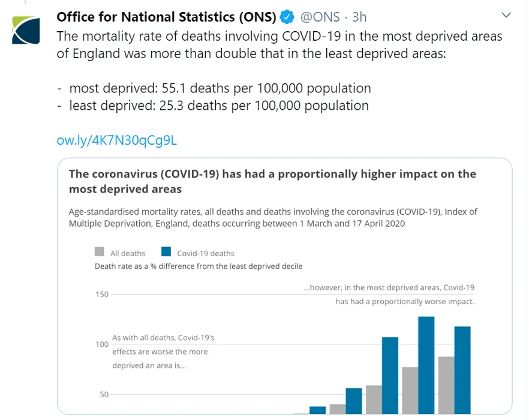Click the 100 y-axis label
Viewport: 529px width, 420px height.
[102, 344]
